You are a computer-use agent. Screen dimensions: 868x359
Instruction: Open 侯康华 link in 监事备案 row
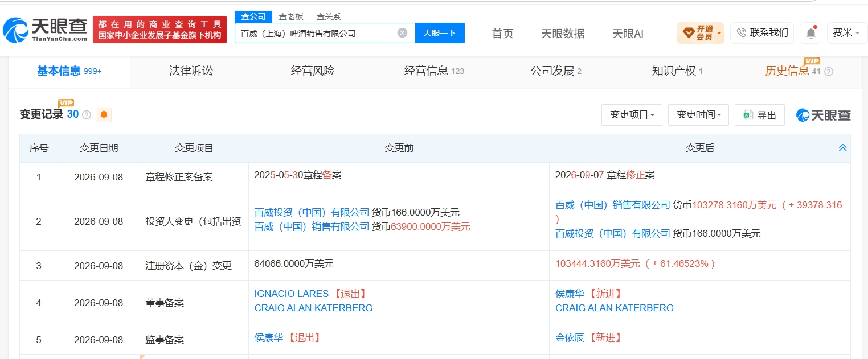coord(268,337)
